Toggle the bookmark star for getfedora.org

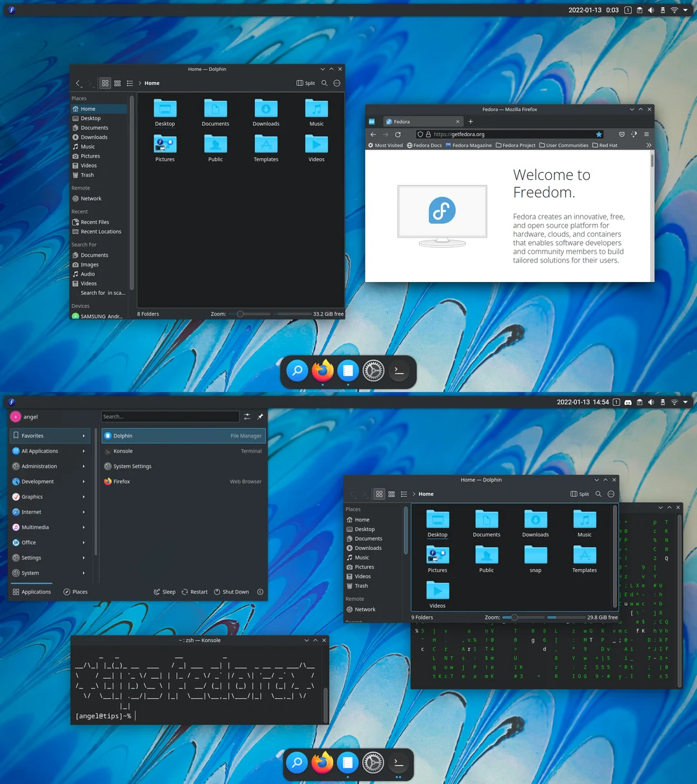(x=599, y=134)
